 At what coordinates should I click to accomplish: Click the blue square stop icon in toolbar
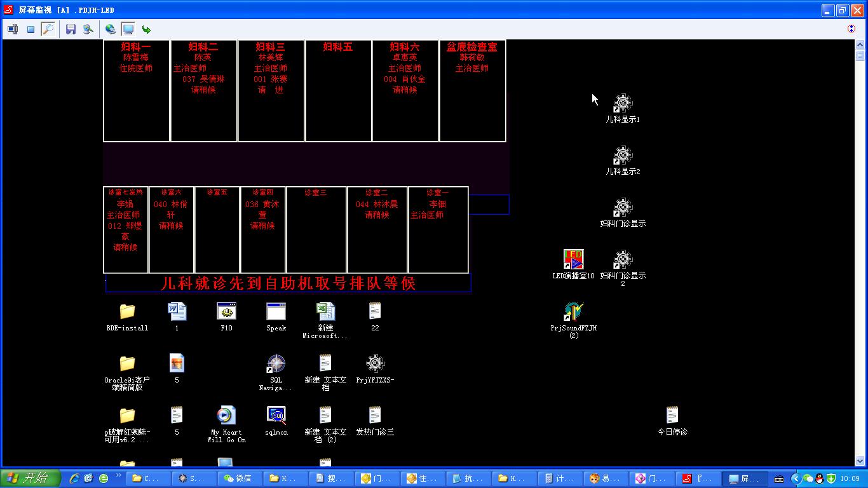click(31, 29)
